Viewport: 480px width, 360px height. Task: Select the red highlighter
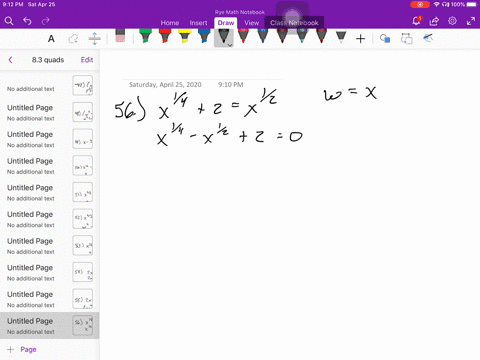pos(165,36)
